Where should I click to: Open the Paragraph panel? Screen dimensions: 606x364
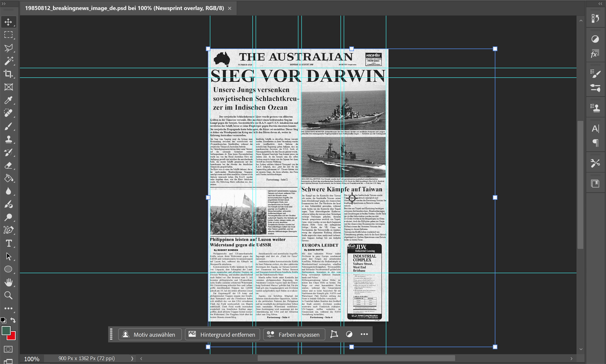pos(595,143)
